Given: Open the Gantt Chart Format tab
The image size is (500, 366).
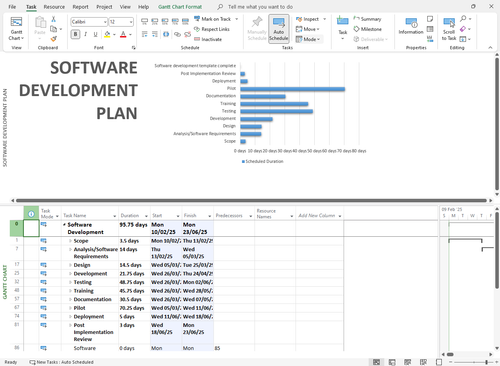Looking at the screenshot, I should pyautogui.click(x=180, y=7).
